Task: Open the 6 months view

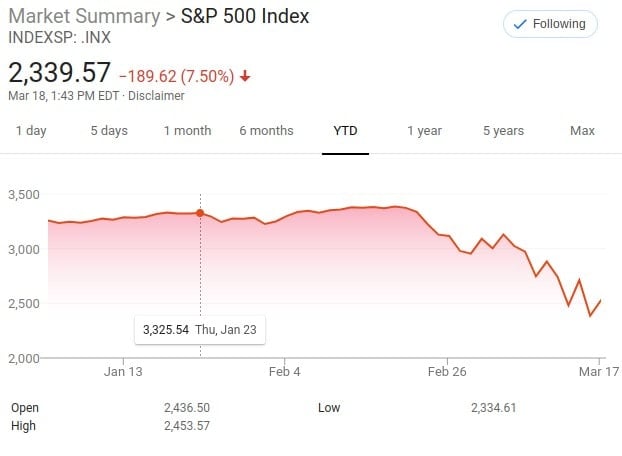Action: (266, 131)
